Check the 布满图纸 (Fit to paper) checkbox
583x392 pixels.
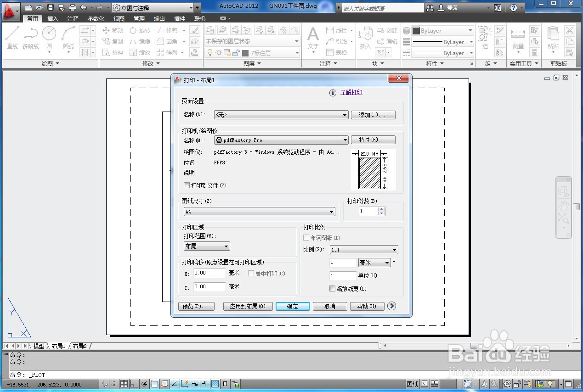coord(306,238)
